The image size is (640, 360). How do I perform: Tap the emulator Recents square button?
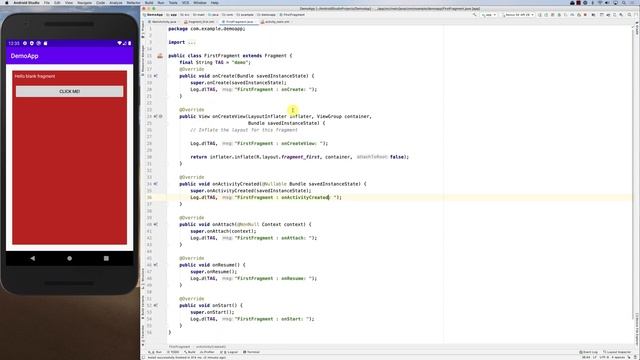(106, 258)
